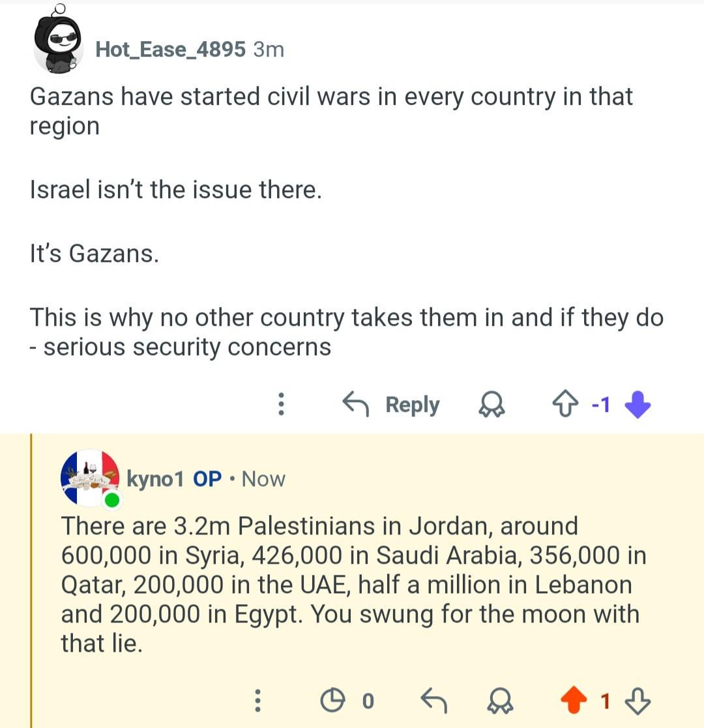View insights icon on kyno1's reply
Viewport: 704px width, 728px height.
(332, 701)
